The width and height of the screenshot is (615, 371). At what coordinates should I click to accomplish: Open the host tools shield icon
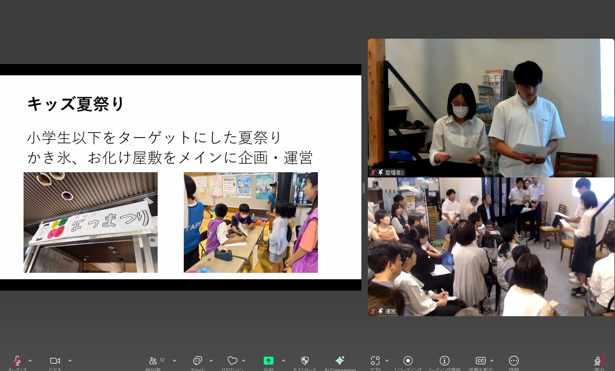pyautogui.click(x=305, y=360)
